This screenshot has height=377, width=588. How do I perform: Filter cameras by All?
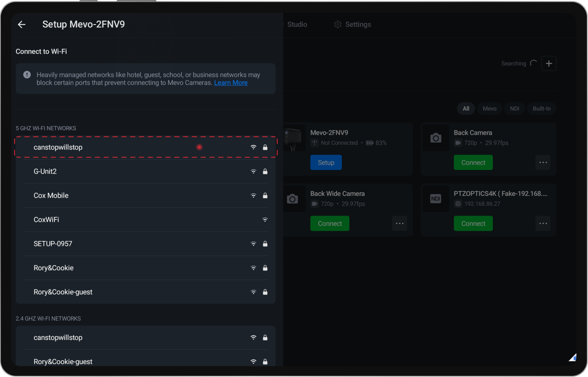pyautogui.click(x=466, y=109)
